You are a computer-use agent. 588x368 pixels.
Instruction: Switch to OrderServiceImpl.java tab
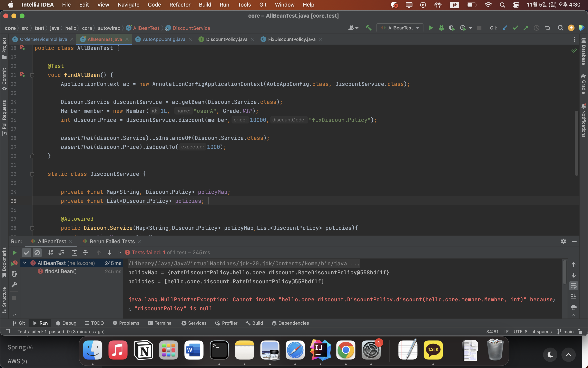(43, 39)
